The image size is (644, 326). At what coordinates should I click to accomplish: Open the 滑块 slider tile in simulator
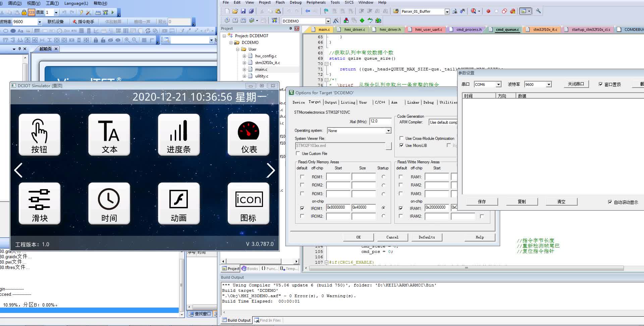pos(40,203)
